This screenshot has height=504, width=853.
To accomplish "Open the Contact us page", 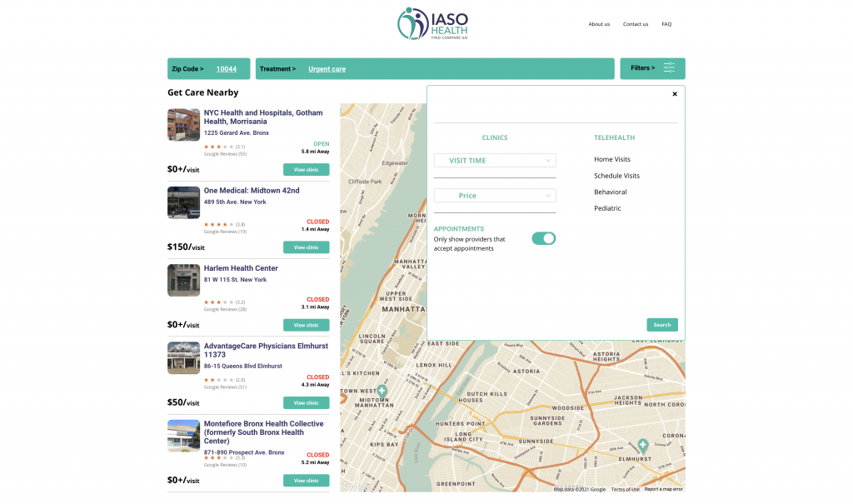I will pos(636,24).
